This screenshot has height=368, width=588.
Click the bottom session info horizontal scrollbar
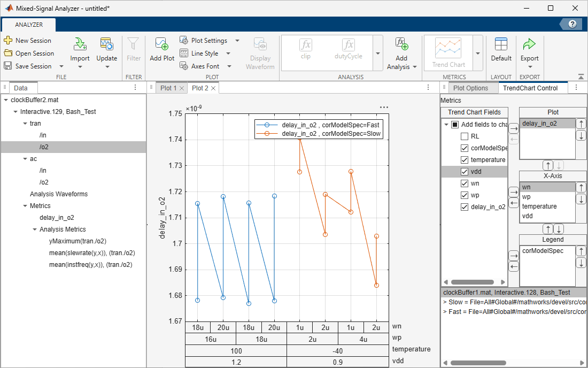[478, 363]
